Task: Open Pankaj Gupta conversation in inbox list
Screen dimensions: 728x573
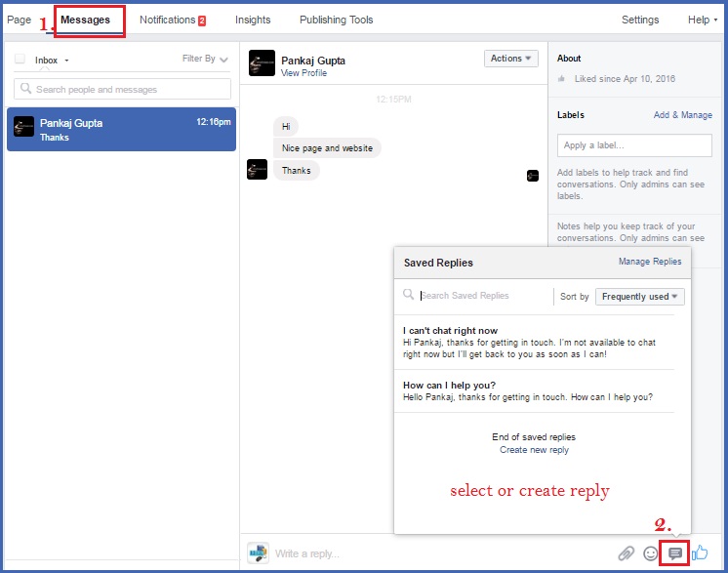Action: coord(121,129)
